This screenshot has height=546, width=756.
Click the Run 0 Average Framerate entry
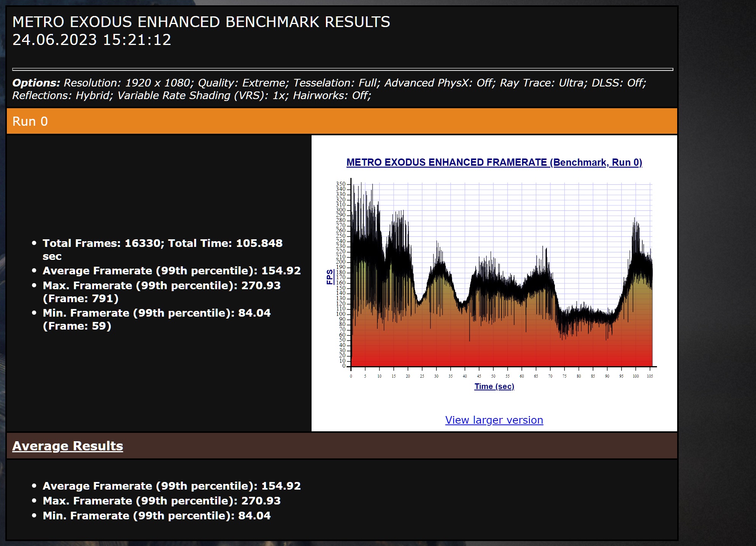click(171, 271)
